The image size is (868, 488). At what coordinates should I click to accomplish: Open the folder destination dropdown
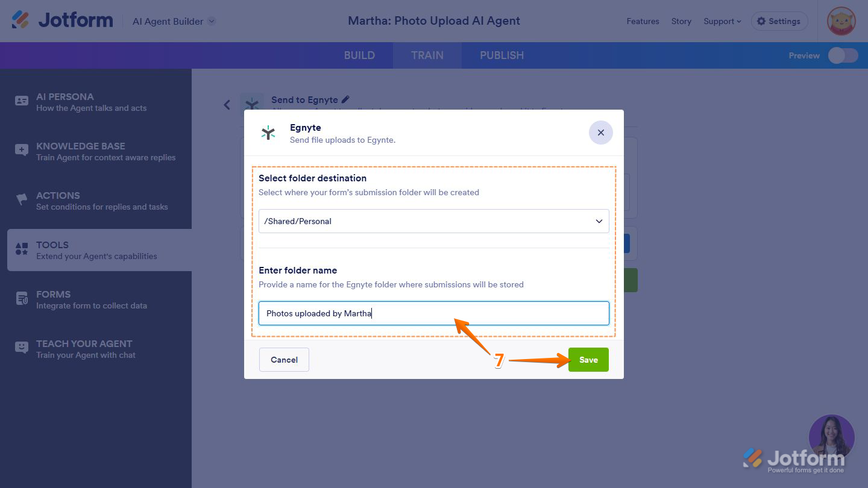click(434, 221)
